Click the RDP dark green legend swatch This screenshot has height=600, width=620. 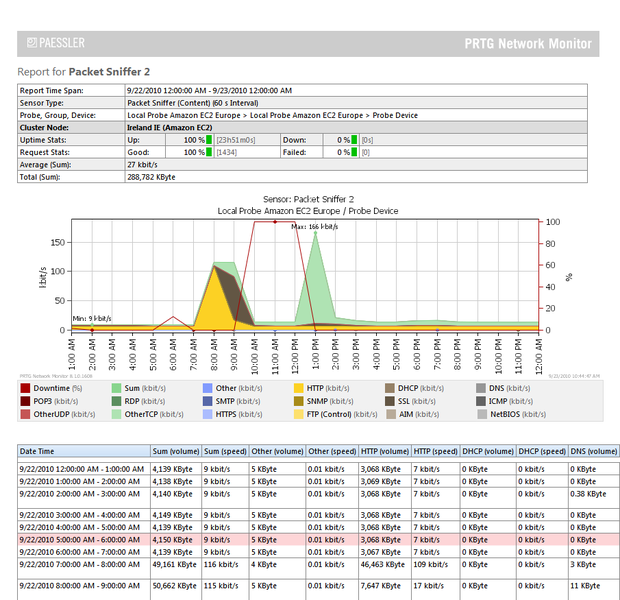[116, 401]
